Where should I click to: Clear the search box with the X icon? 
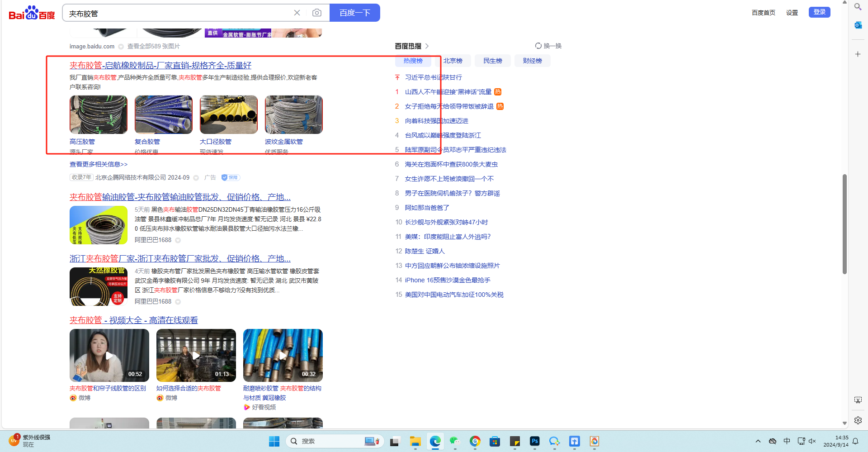297,13
